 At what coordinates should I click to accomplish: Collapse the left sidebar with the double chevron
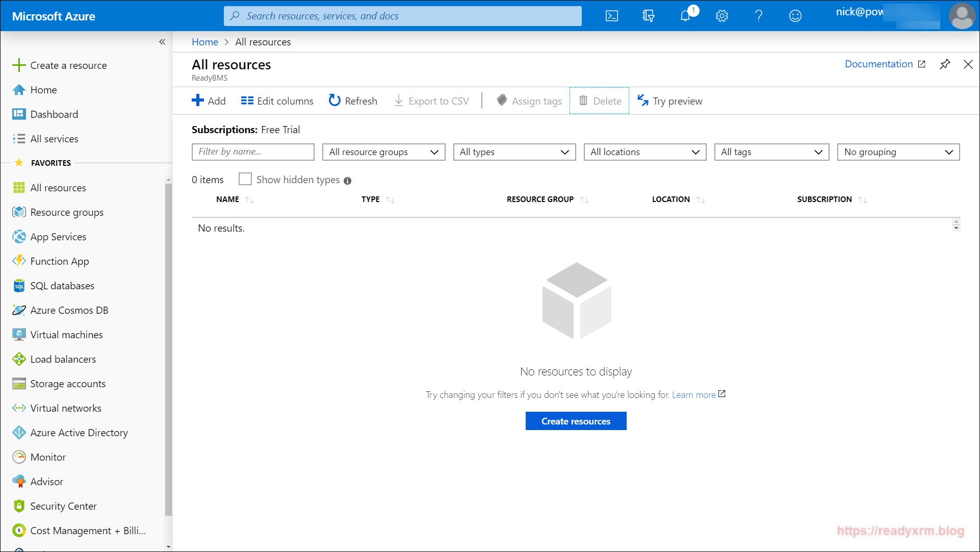tap(162, 42)
